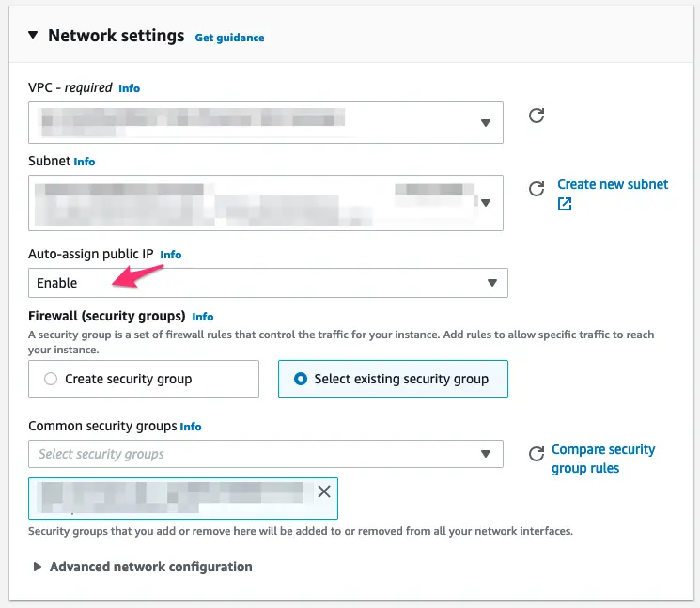
Task: Open the Get guidance link
Action: click(x=229, y=38)
